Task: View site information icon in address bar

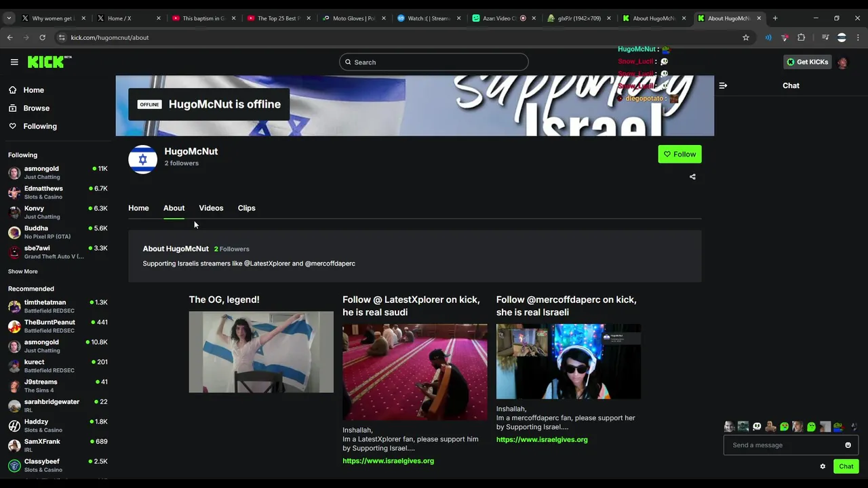Action: (62, 37)
